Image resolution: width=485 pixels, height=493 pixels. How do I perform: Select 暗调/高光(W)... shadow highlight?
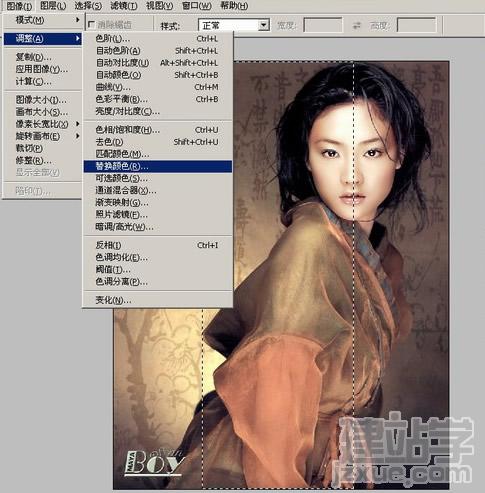pyautogui.click(x=158, y=227)
